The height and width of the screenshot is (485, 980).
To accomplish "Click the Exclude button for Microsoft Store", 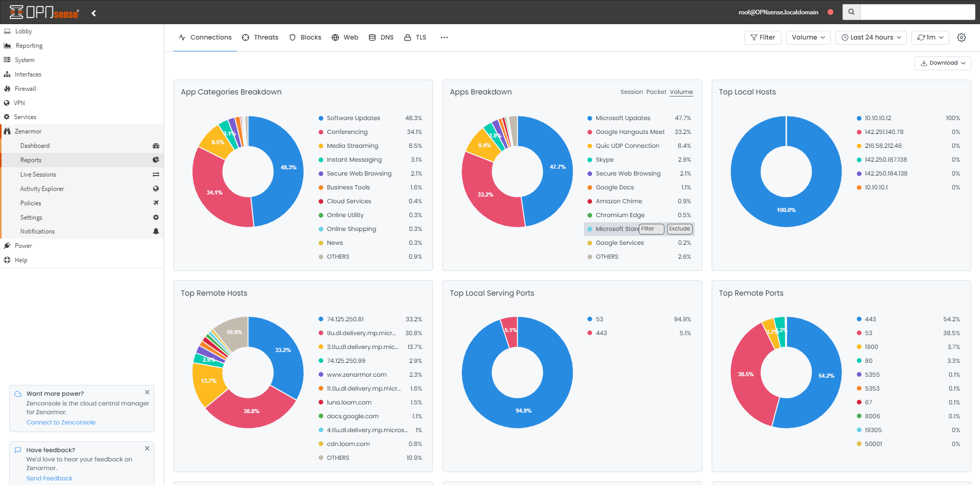I will (x=679, y=229).
